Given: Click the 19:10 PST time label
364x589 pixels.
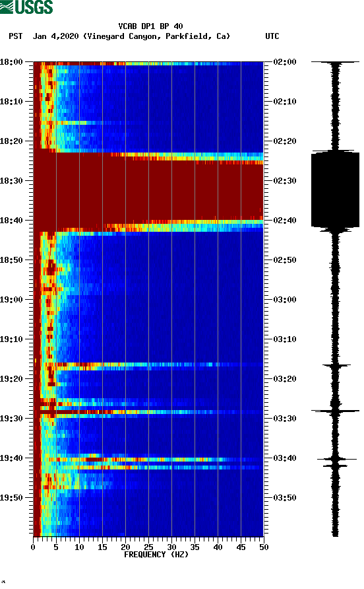Looking at the screenshot, I should pyautogui.click(x=11, y=339).
